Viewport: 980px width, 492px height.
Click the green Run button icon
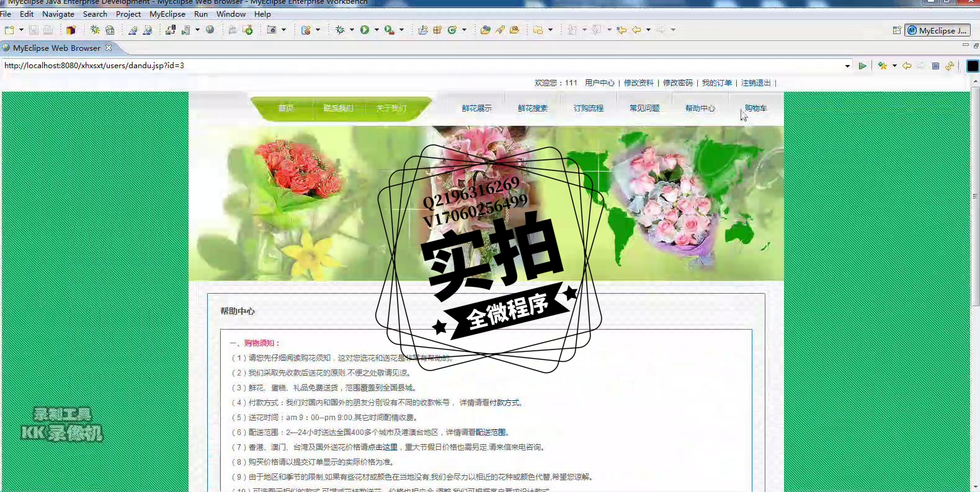365,30
